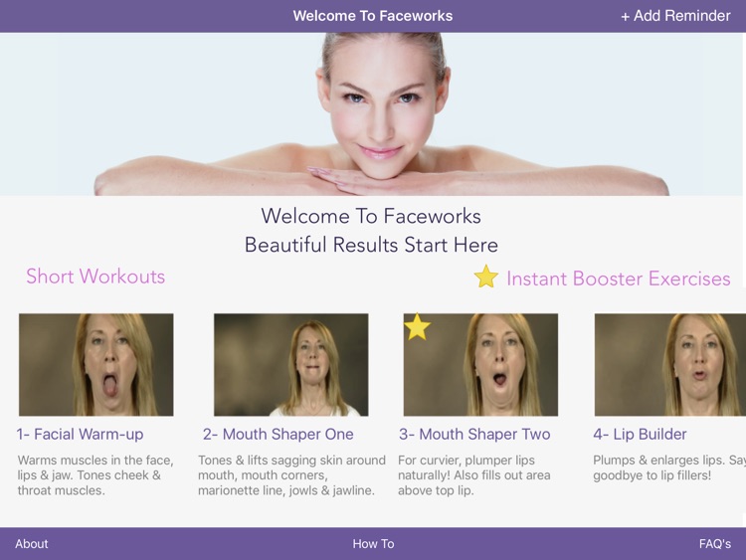
Task: Play the Facial Warm-up video thumbnail
Action: click(96, 364)
